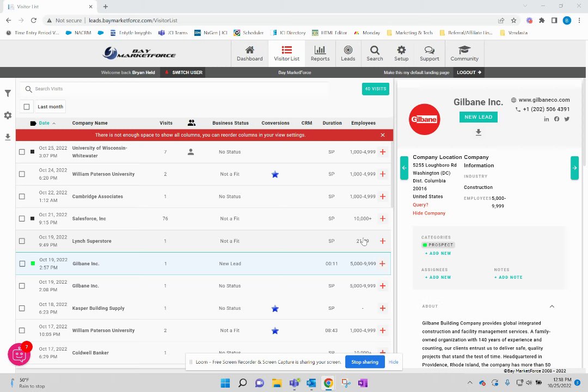
Task: Open Gilbane's Twitter icon
Action: (567, 119)
